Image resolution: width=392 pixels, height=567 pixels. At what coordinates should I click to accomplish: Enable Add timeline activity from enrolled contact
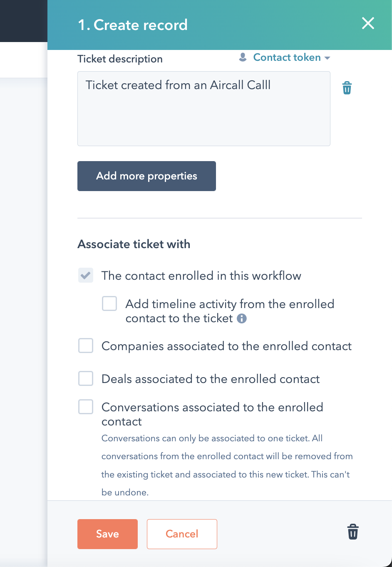coord(109,304)
